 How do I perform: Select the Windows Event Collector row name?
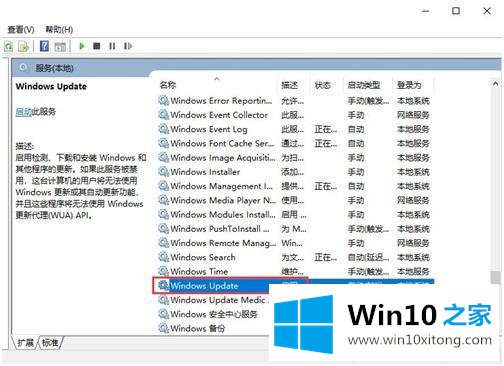[219, 115]
